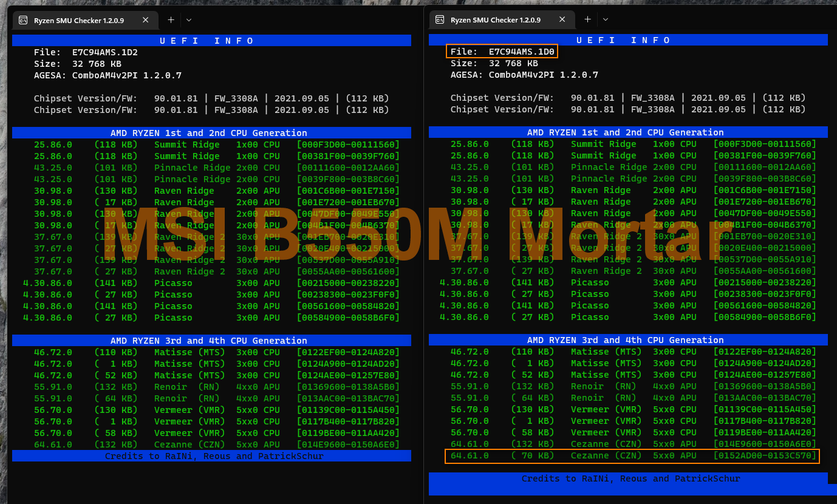Click Cezanne address [014E9600-0150A6E0] in left window

coord(348,444)
